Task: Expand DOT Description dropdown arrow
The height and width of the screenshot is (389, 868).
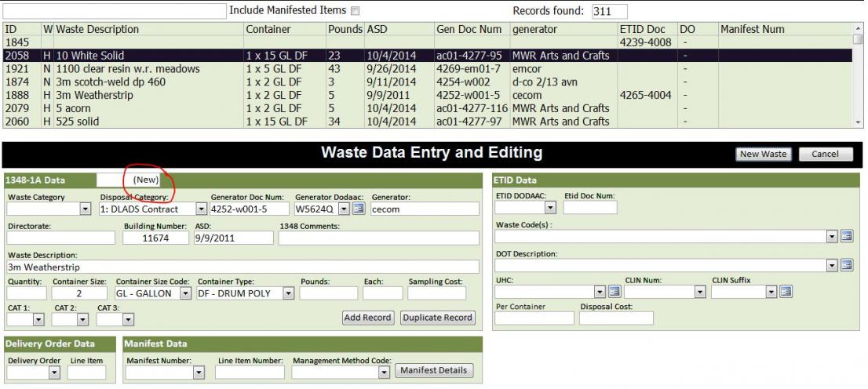Action: point(832,265)
